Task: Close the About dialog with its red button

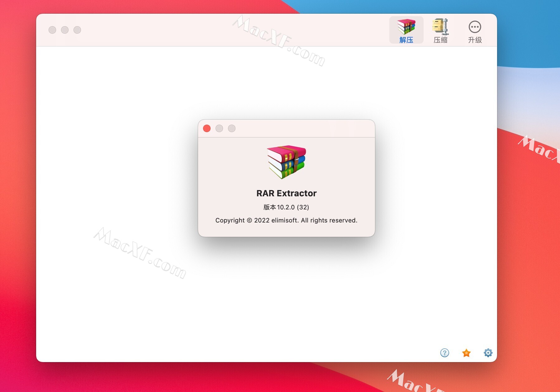Action: (206, 128)
